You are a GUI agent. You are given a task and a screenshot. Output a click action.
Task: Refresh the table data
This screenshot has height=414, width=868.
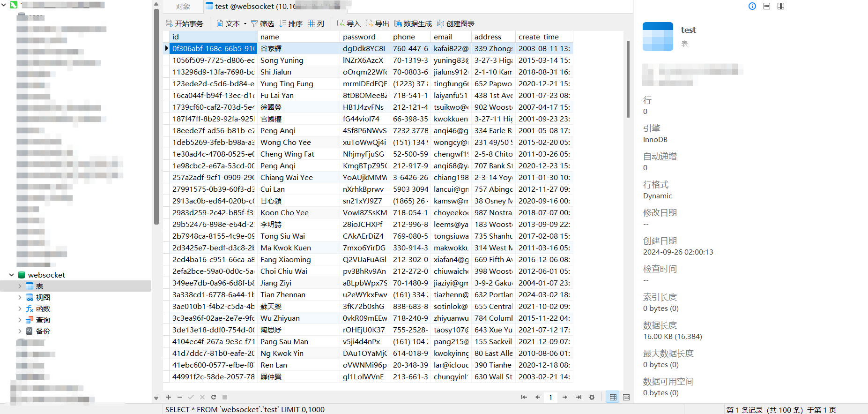[214, 397]
